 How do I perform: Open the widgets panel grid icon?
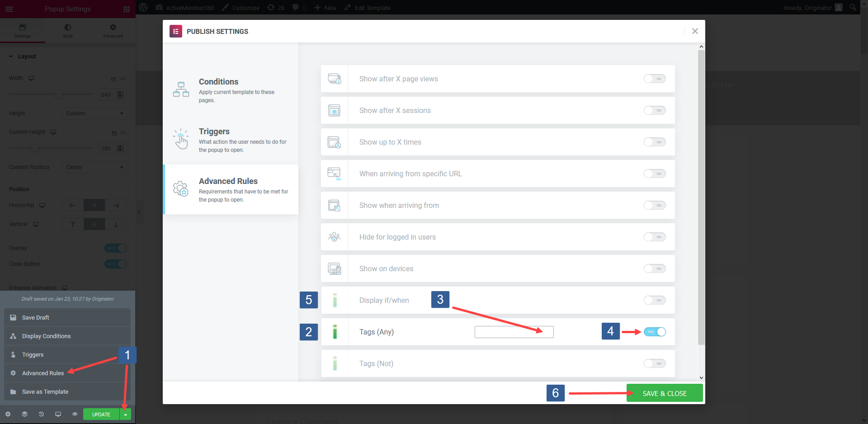tap(126, 8)
